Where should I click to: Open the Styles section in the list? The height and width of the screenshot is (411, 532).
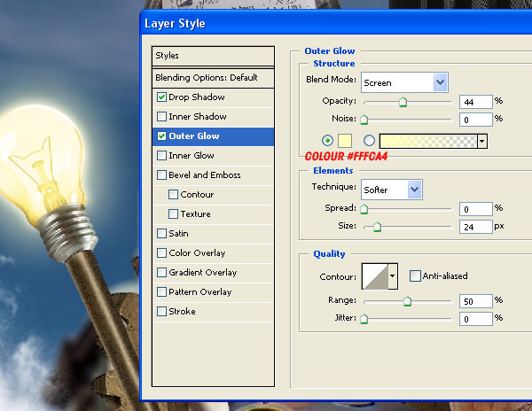pyautogui.click(x=213, y=56)
